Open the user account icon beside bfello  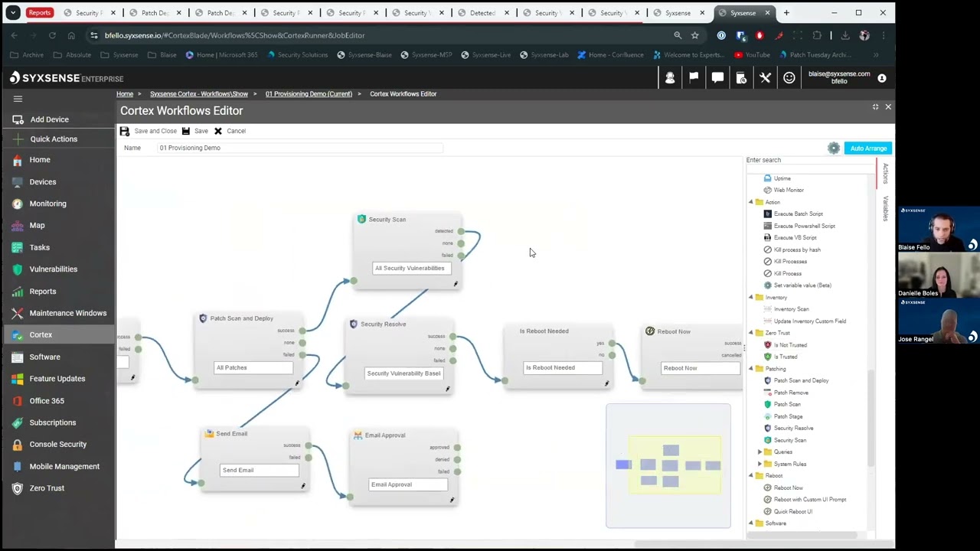click(881, 78)
